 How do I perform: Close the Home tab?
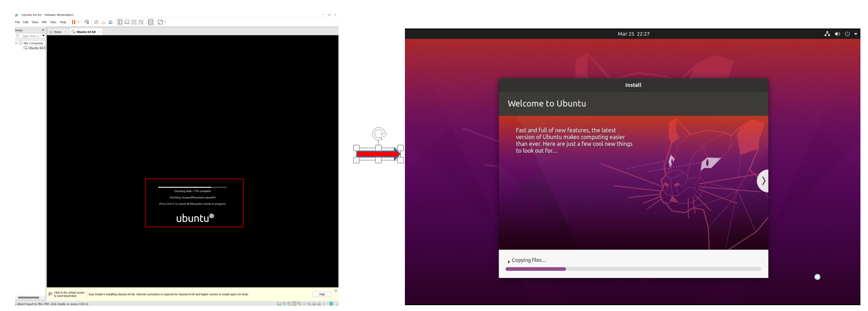(x=66, y=32)
